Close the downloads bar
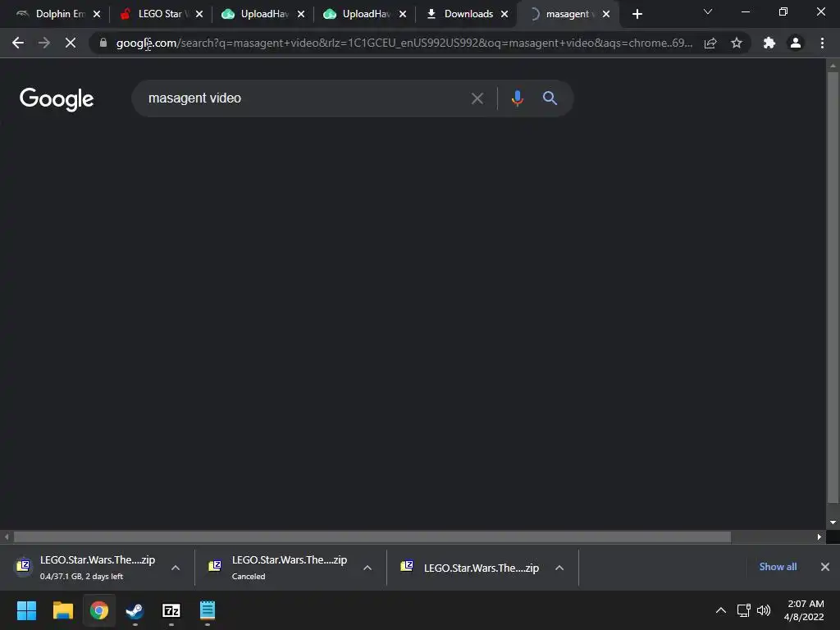 point(825,567)
